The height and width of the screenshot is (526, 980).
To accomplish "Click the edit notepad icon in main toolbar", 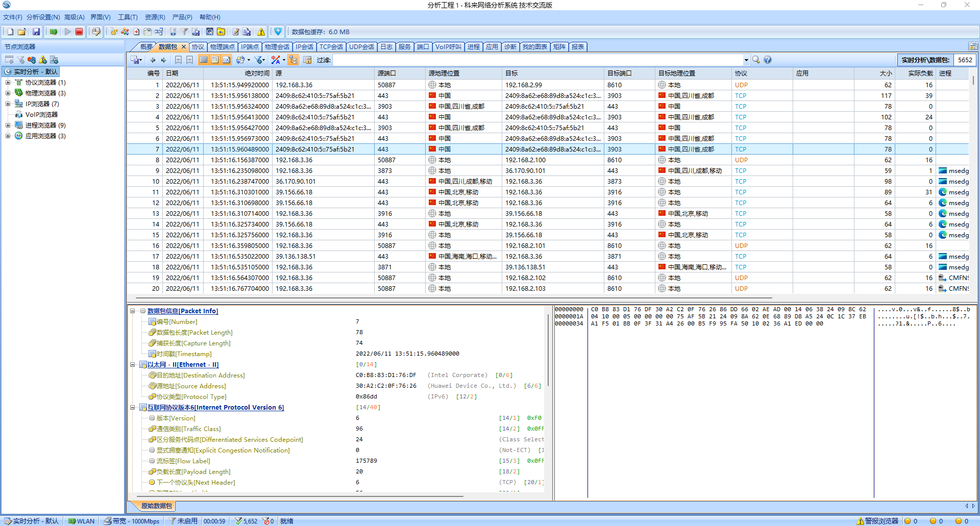I will [236, 32].
